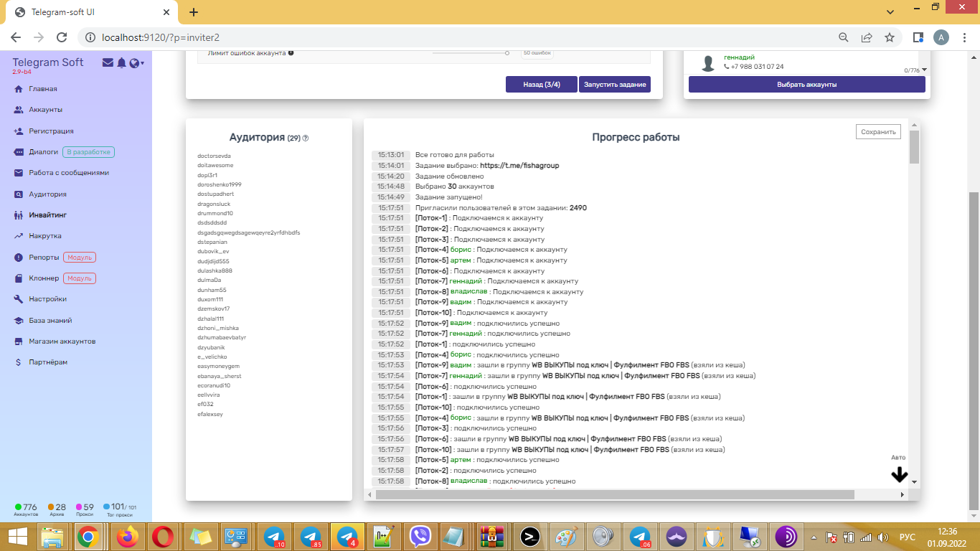
Task: Select efalexsey in the audience list
Action: coord(210,414)
